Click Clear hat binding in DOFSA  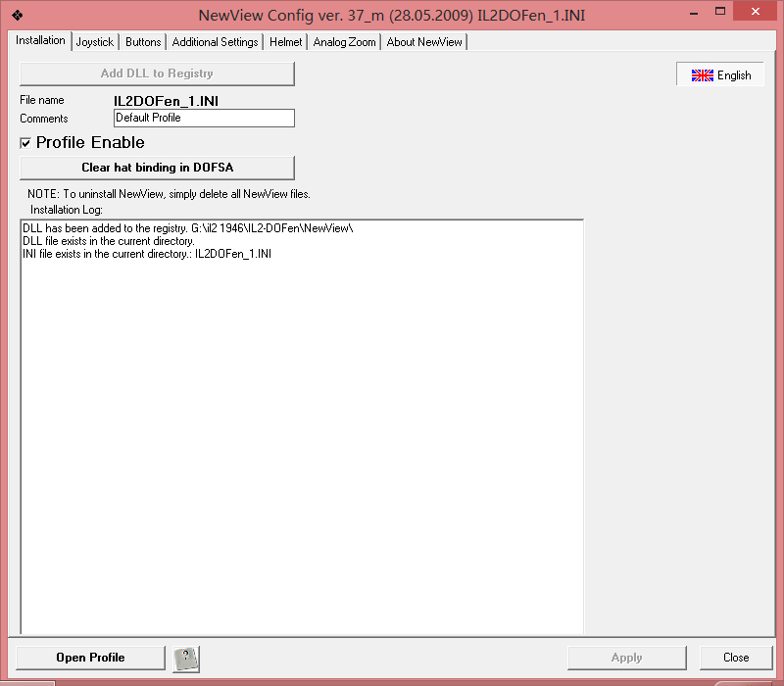(157, 168)
